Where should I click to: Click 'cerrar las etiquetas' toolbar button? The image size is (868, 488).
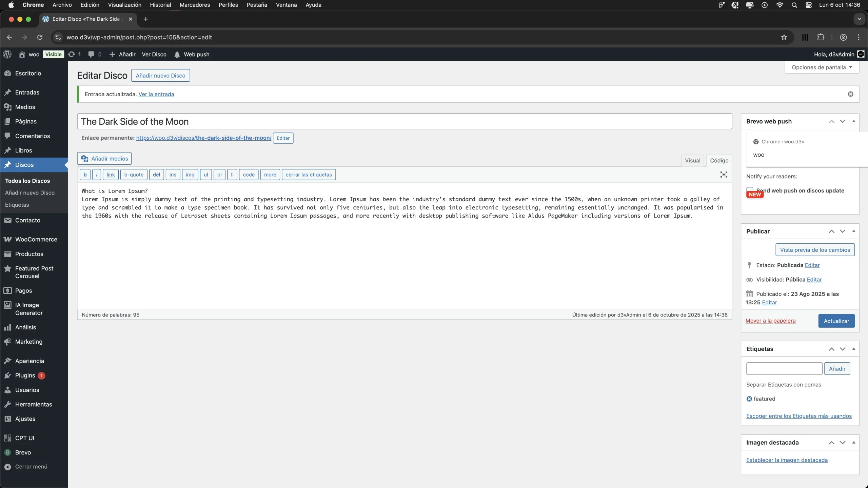click(x=309, y=175)
